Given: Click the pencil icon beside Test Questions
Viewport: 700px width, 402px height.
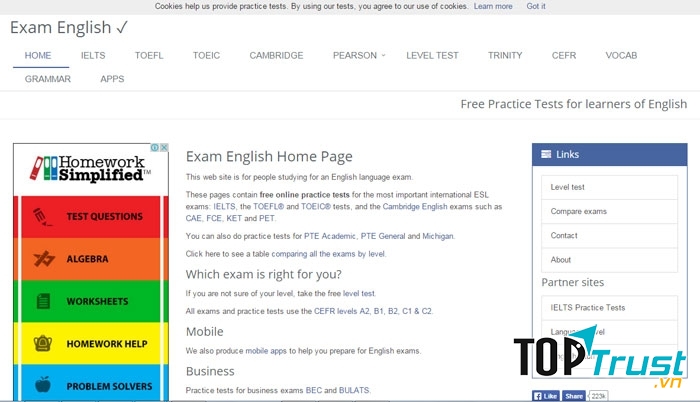Looking at the screenshot, I should point(42,217).
